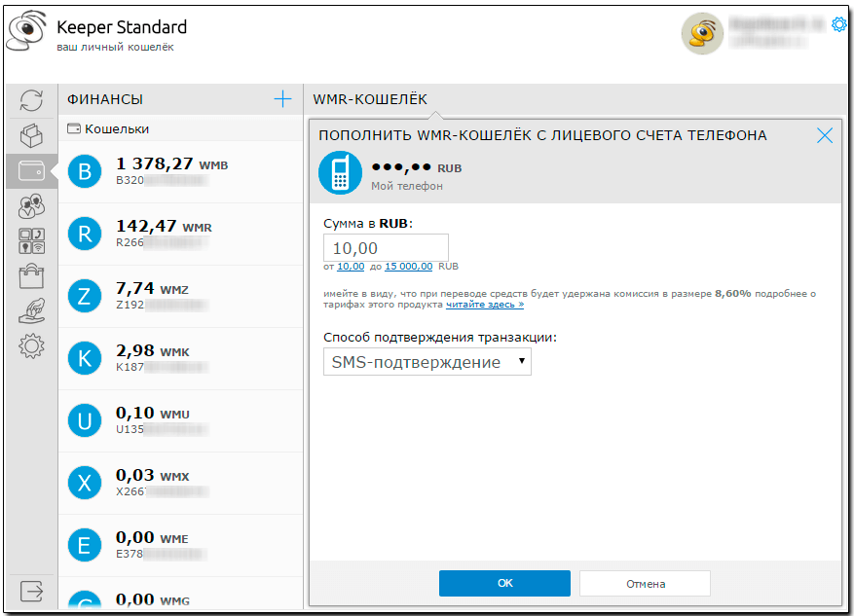Click the WME wallet E icon
Image resolution: width=854 pixels, height=616 pixels.
(85, 545)
